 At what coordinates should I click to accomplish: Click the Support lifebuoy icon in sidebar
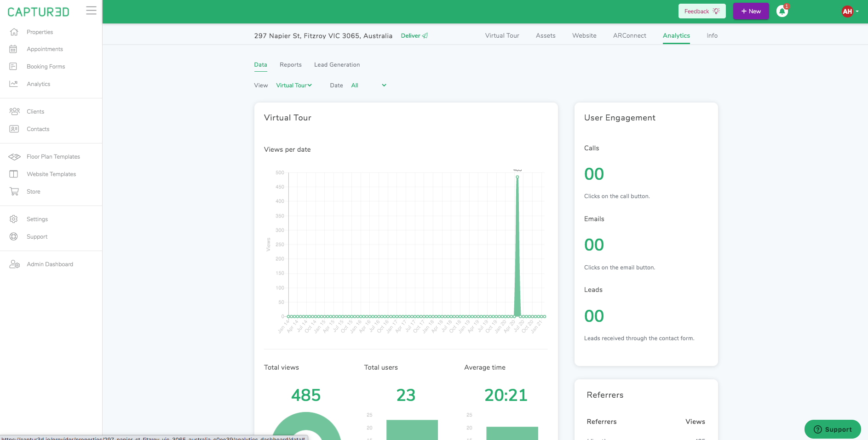tap(14, 236)
